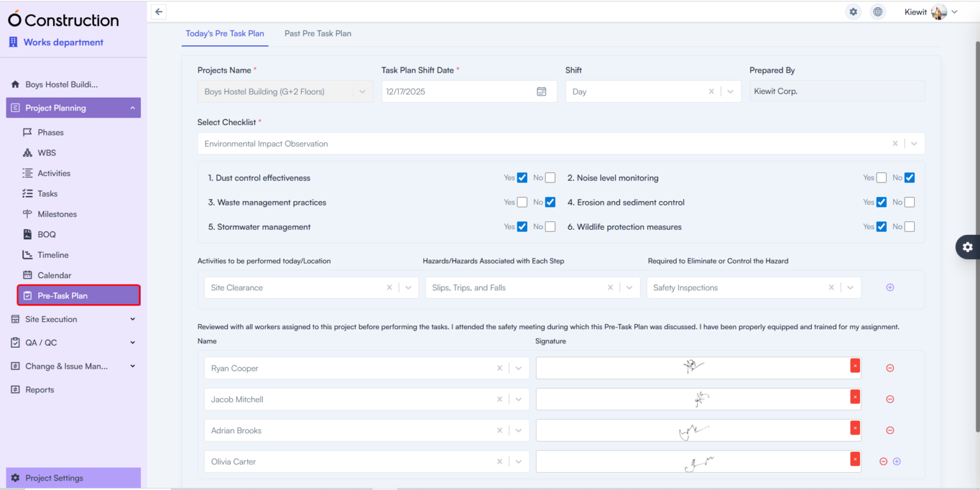Open the floating gear panel on right edge
Image resolution: width=980 pixels, height=490 pixels.
(968, 247)
